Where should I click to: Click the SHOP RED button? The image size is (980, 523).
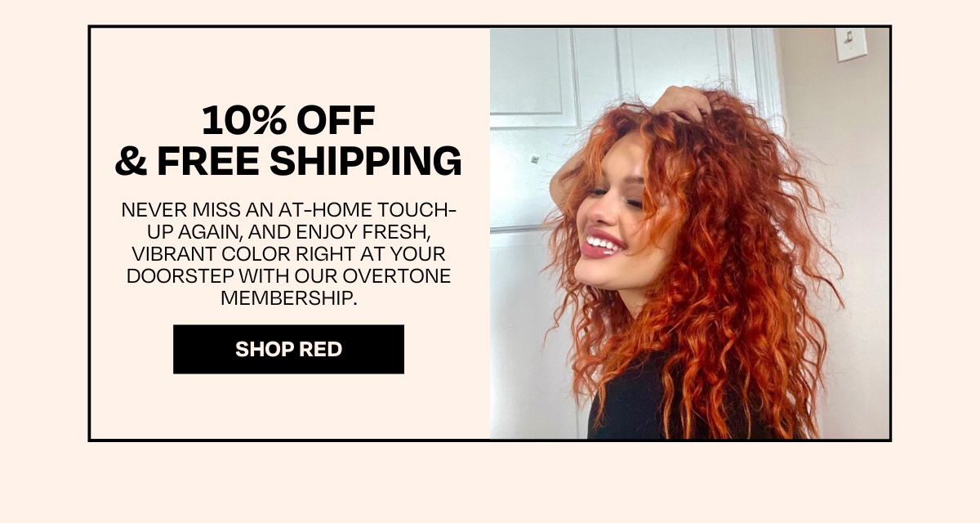pyautogui.click(x=288, y=349)
